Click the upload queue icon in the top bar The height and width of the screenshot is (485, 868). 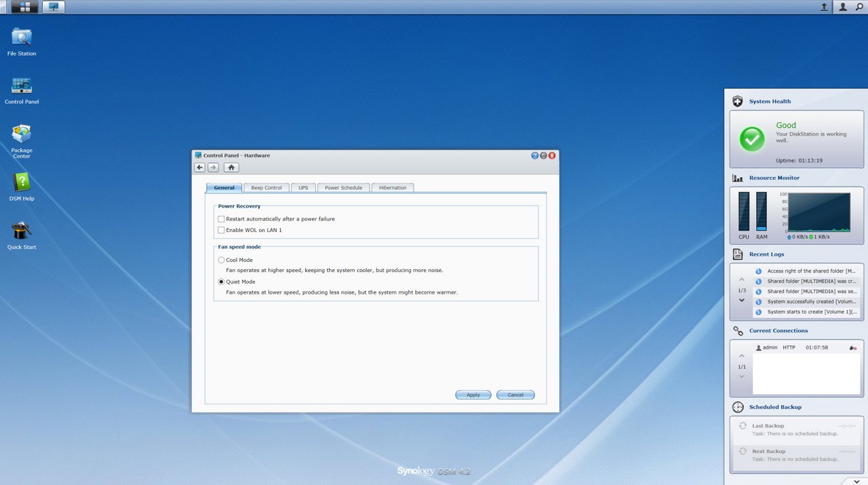pos(824,7)
